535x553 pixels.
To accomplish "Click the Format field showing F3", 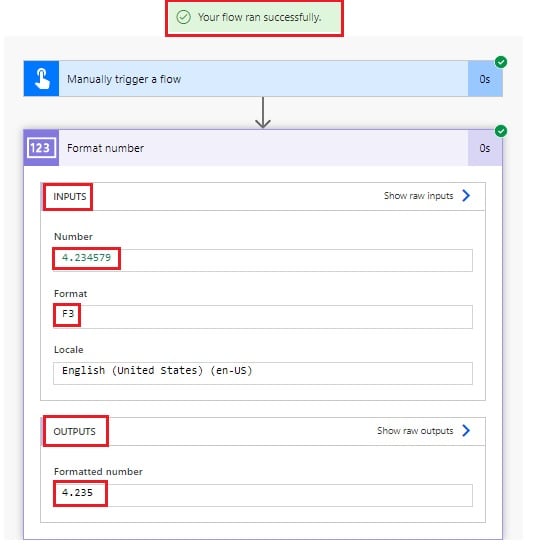I will point(263,317).
